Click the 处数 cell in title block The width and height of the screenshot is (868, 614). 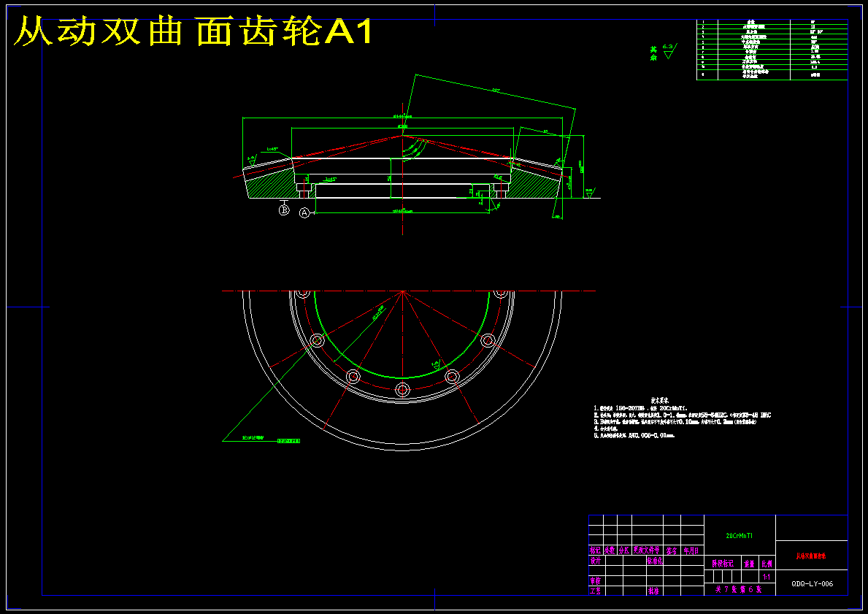(610, 551)
